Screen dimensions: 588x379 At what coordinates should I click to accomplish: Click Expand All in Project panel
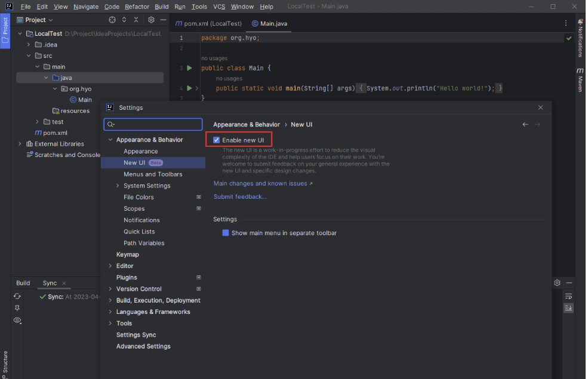pos(124,20)
